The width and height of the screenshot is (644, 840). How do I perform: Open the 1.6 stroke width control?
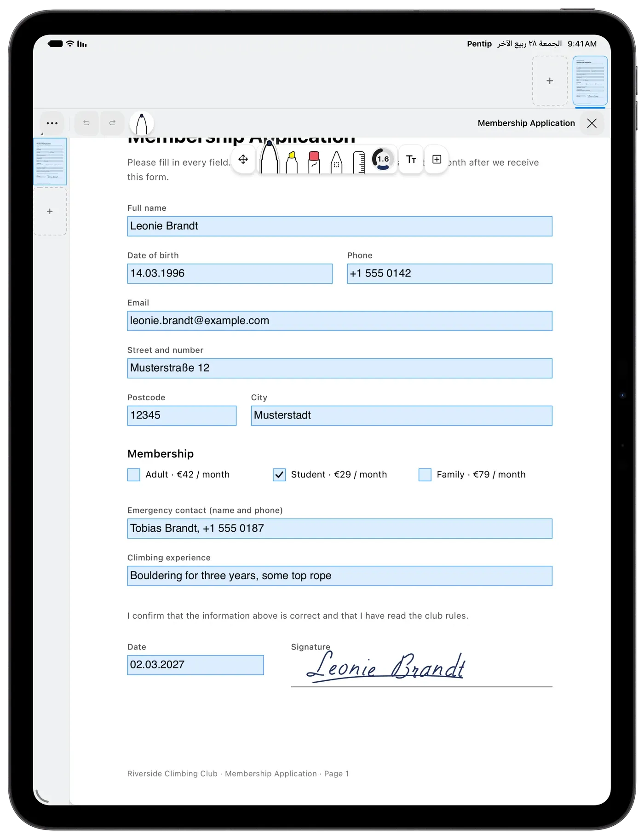point(383,159)
